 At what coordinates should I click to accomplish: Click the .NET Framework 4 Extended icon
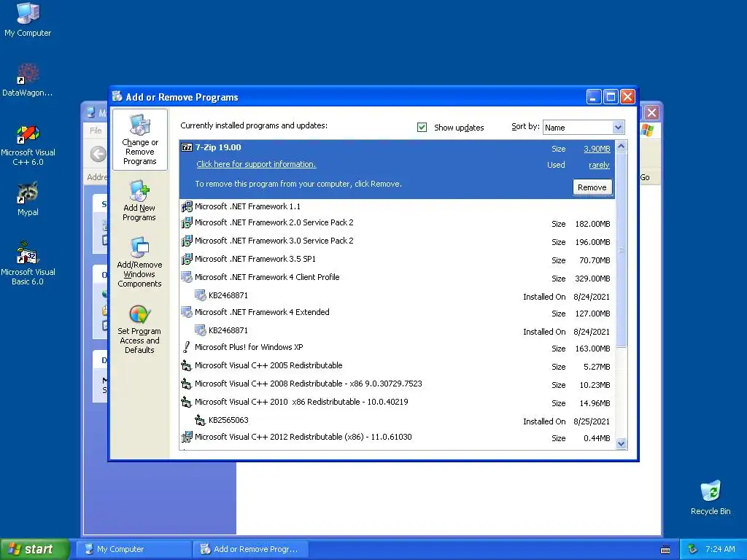click(x=187, y=312)
